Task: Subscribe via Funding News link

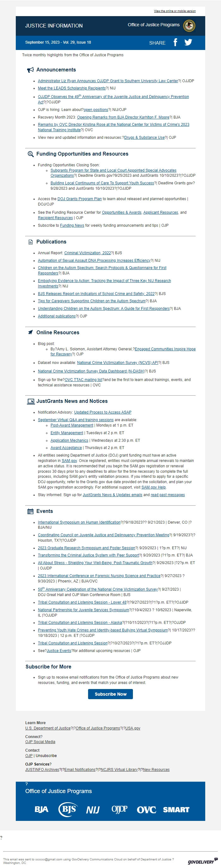Action: click(x=72, y=225)
